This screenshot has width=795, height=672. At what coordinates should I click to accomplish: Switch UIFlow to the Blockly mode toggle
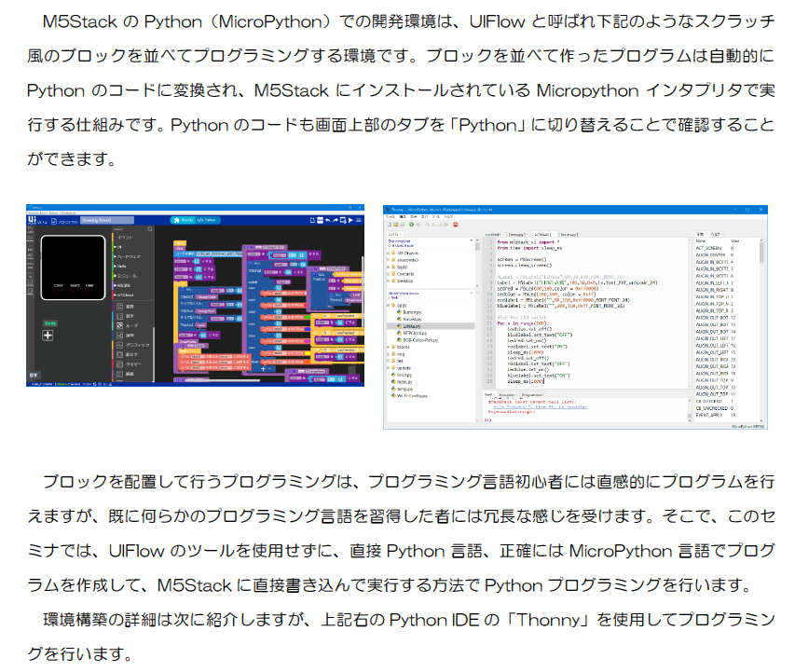(x=183, y=221)
